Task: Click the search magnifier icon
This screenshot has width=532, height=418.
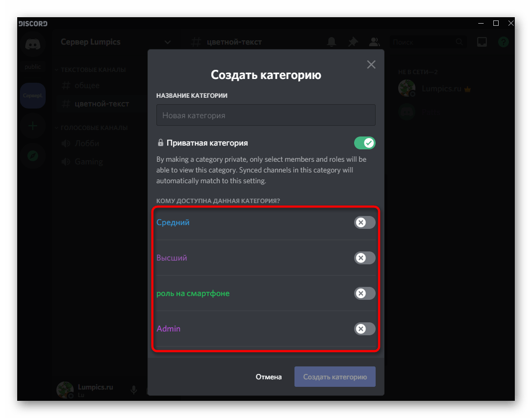Action: point(459,42)
